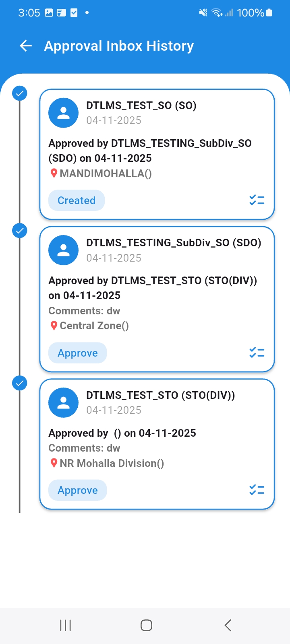Tap the NR Mohalla Division location pin

(54, 463)
